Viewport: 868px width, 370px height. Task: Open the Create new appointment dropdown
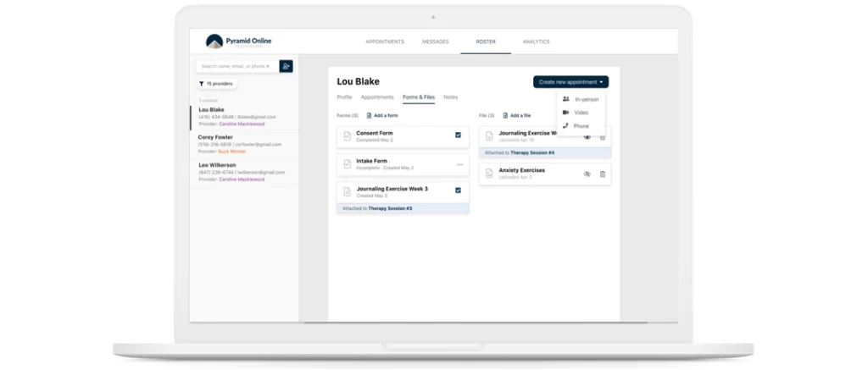tap(570, 82)
